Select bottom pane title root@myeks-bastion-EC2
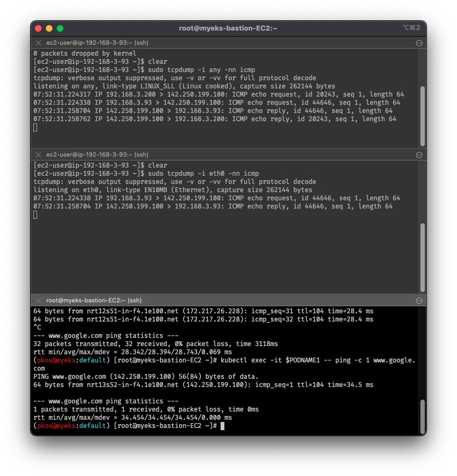The height and width of the screenshot is (476, 457). (x=94, y=301)
